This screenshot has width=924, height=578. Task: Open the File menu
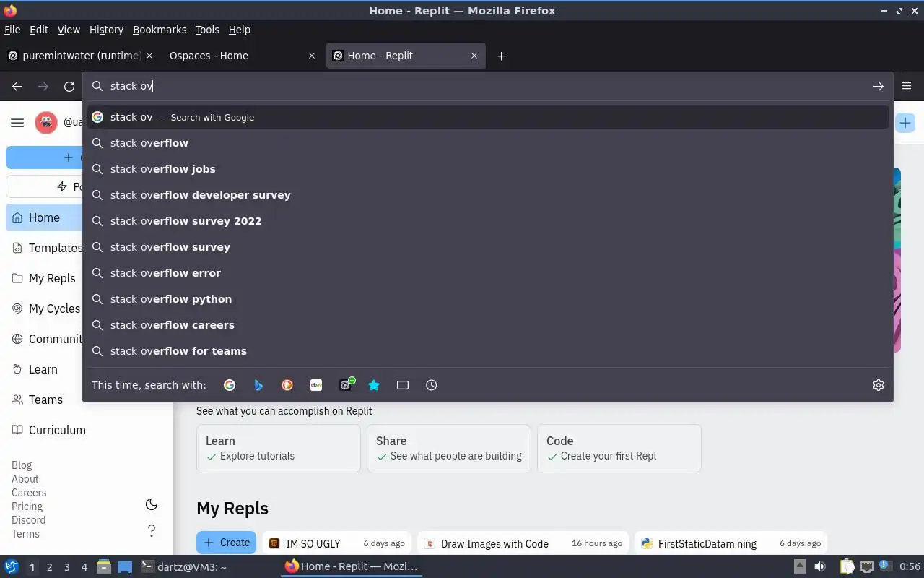pos(12,30)
